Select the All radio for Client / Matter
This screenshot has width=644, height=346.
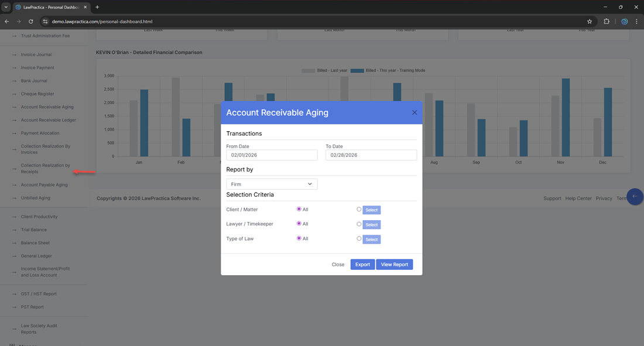point(299,209)
